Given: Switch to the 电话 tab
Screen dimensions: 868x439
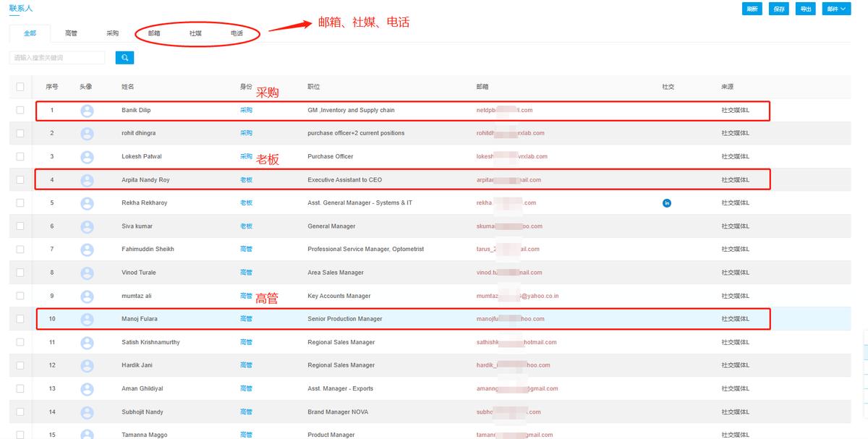Looking at the screenshot, I should [237, 33].
